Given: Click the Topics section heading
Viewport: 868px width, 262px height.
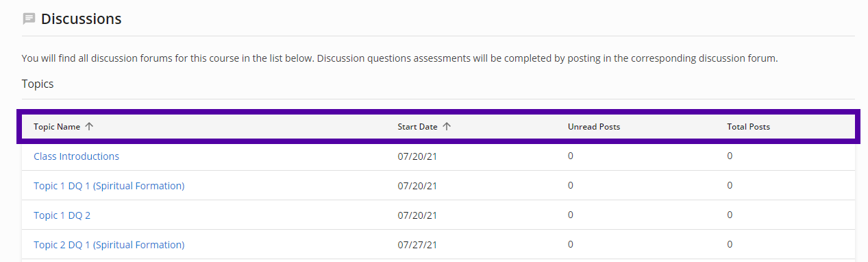Looking at the screenshot, I should point(38,84).
